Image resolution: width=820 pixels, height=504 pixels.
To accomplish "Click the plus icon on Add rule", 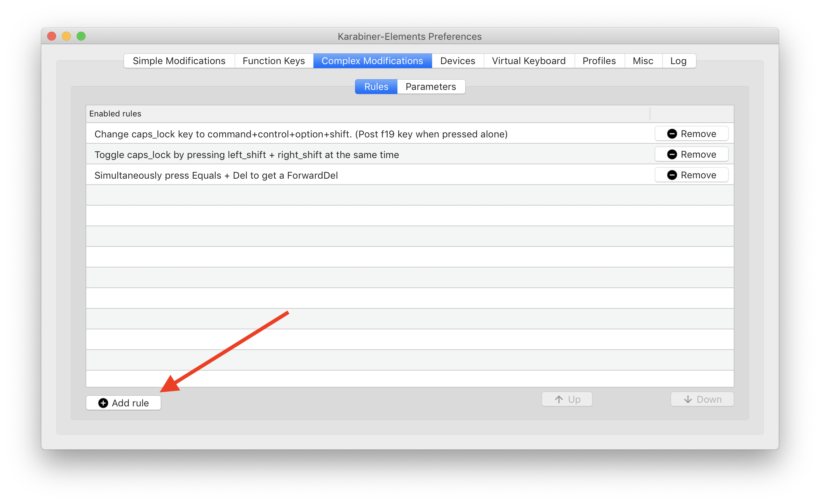I will [x=103, y=403].
